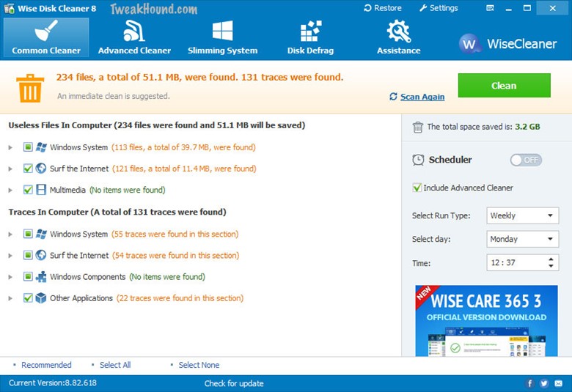
Task: Uncheck the Multimedia checkbox
Action: (x=28, y=190)
